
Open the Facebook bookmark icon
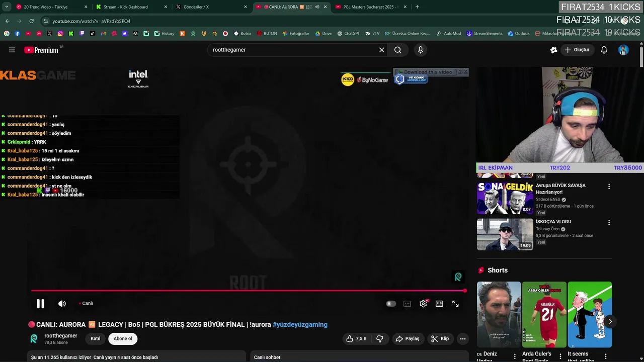point(18,34)
